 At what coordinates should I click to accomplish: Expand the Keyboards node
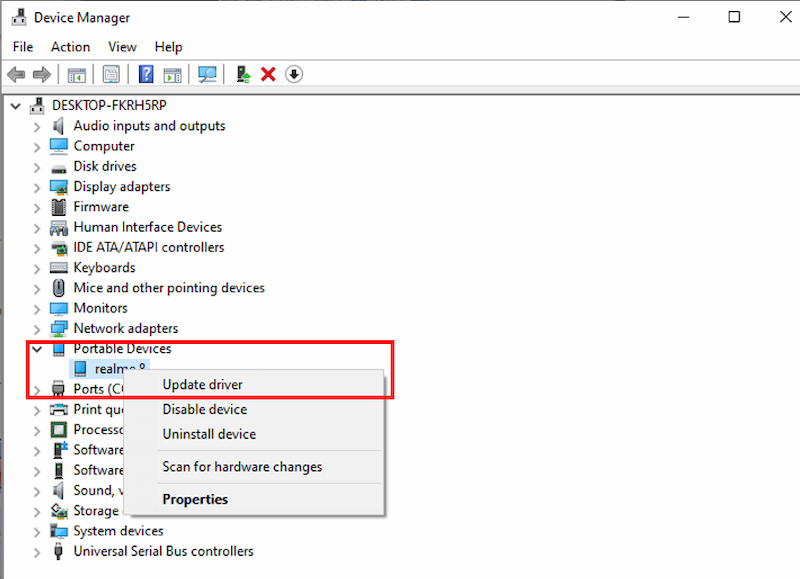pos(37,269)
